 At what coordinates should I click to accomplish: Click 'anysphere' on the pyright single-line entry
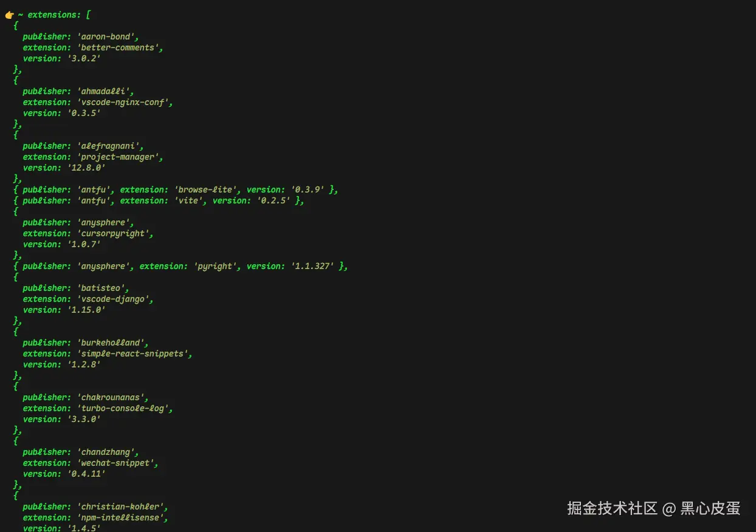(103, 266)
